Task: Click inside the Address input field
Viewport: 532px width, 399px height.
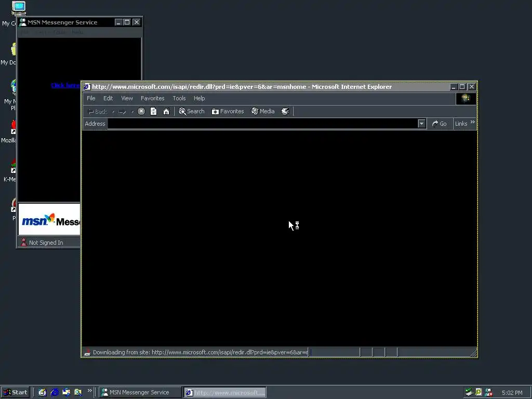Action: tap(262, 124)
